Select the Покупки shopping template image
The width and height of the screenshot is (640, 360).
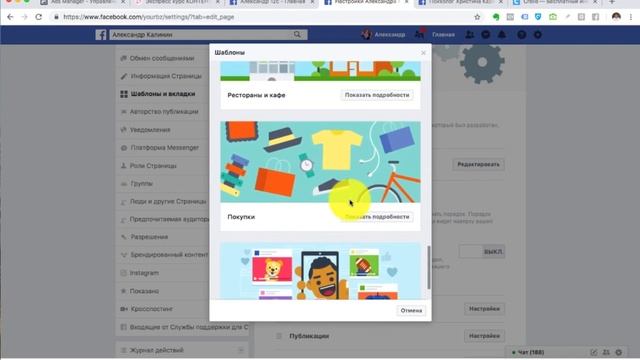pos(320,162)
